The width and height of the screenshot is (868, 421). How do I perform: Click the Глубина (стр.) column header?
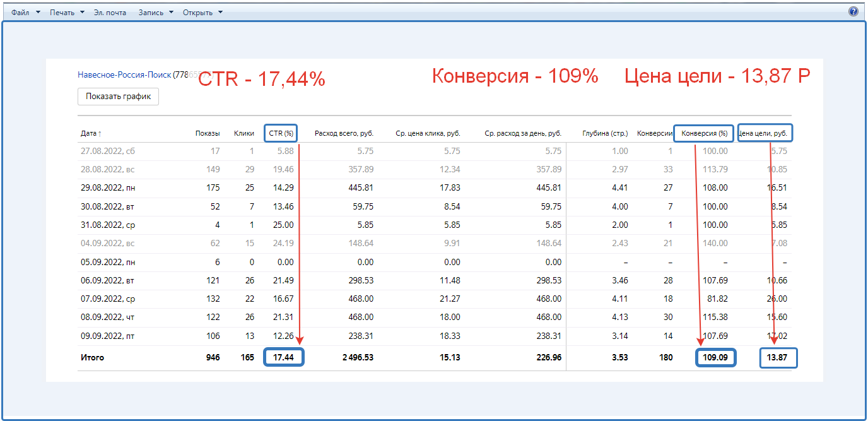606,133
